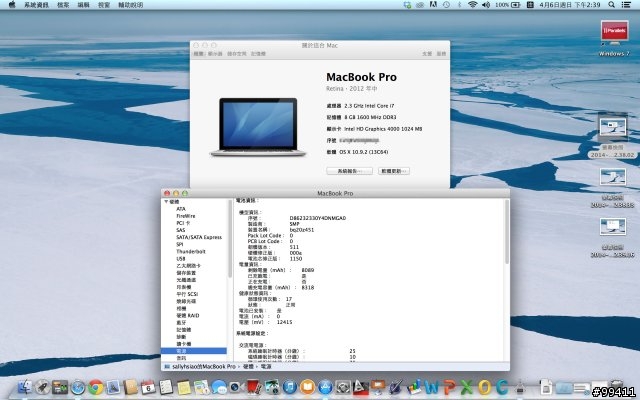Open Time Machine menu bar icon

pyautogui.click(x=447, y=5)
